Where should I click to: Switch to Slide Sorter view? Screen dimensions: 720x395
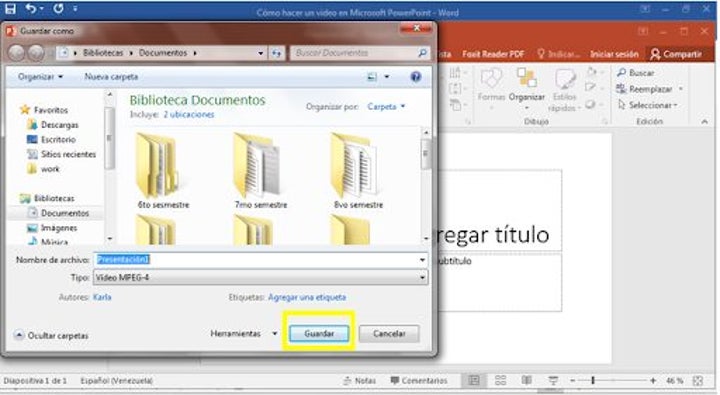[501, 380]
